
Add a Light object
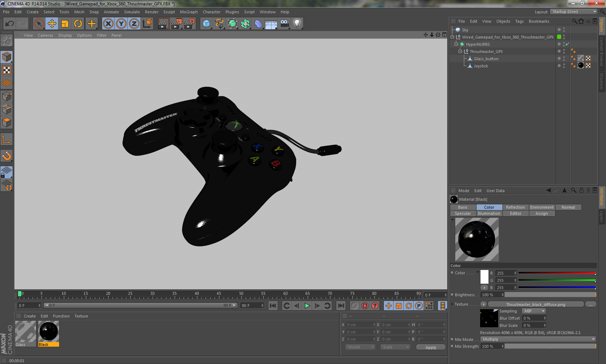click(x=297, y=24)
